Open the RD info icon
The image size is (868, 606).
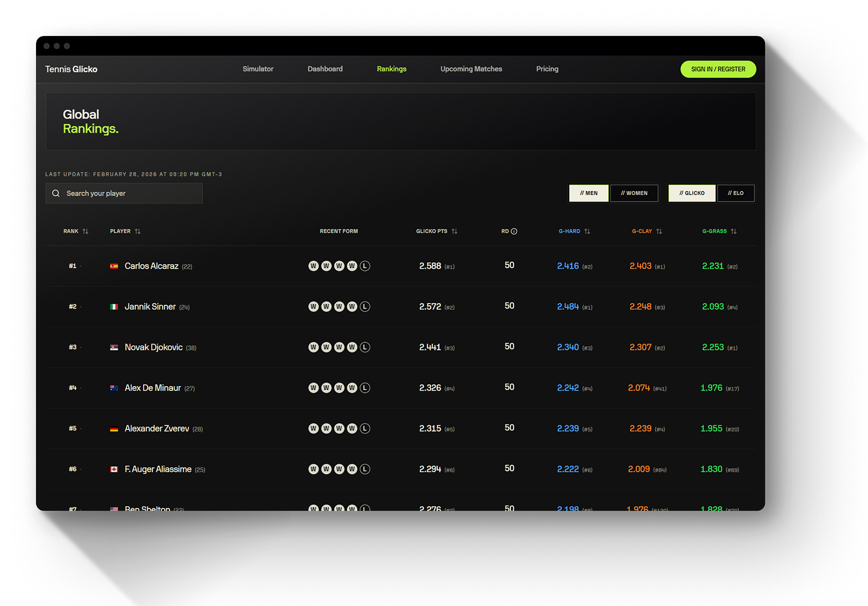[514, 232]
